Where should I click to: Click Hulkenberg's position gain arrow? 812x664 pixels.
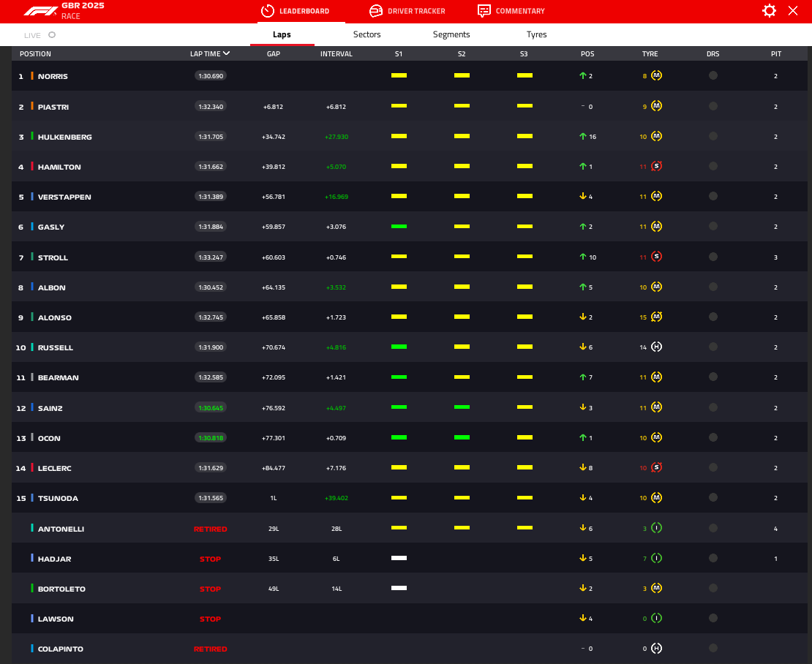tap(582, 136)
